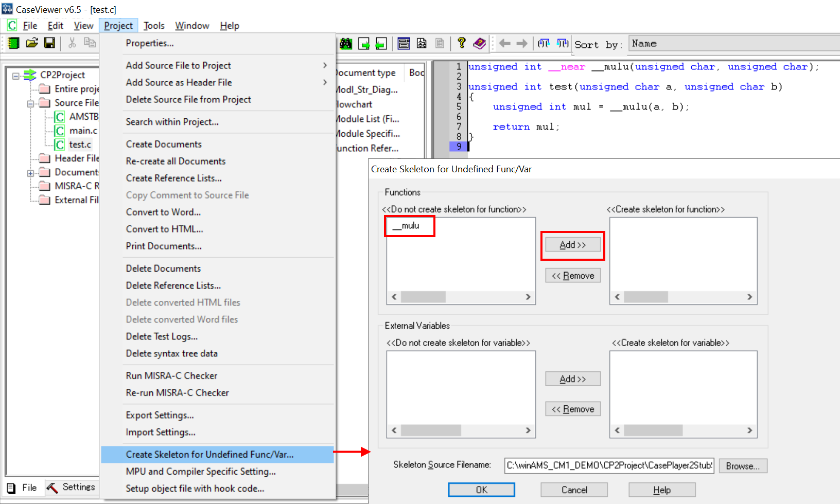Click Add >> button in External Variables

[573, 379]
